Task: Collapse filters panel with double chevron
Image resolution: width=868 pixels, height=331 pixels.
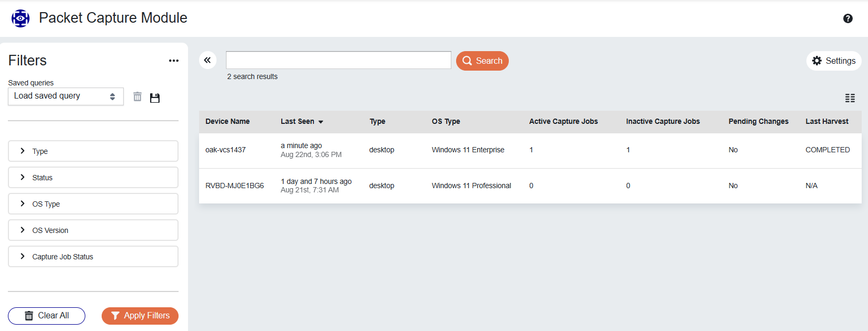Action: point(208,60)
